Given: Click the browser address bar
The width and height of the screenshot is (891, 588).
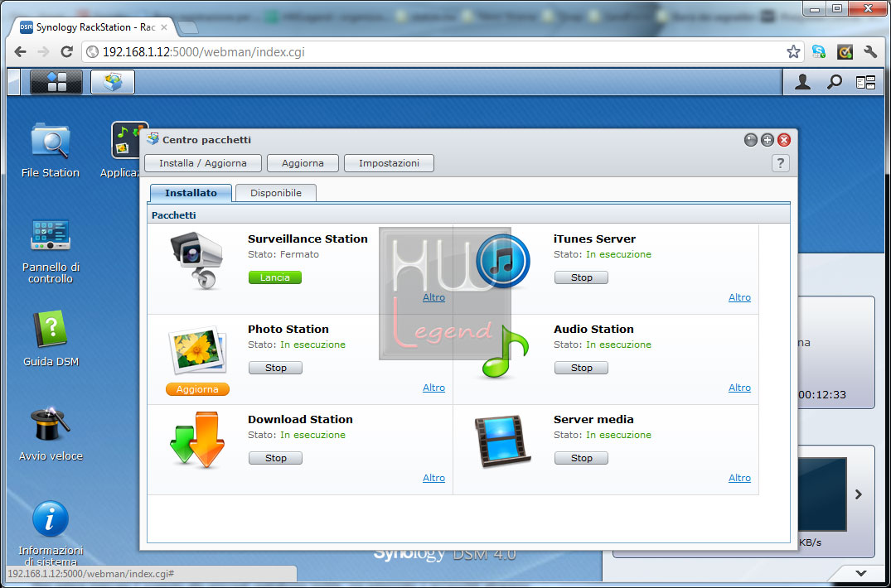Looking at the screenshot, I should 442,52.
